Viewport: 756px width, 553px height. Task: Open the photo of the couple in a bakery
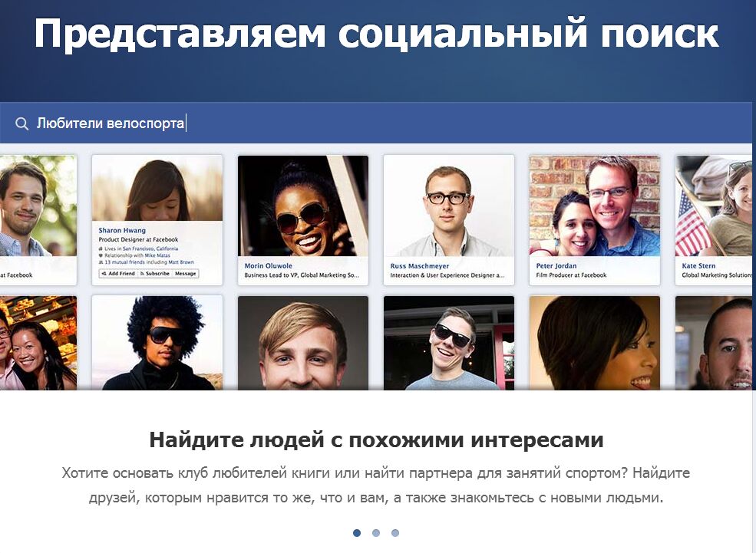[38, 343]
